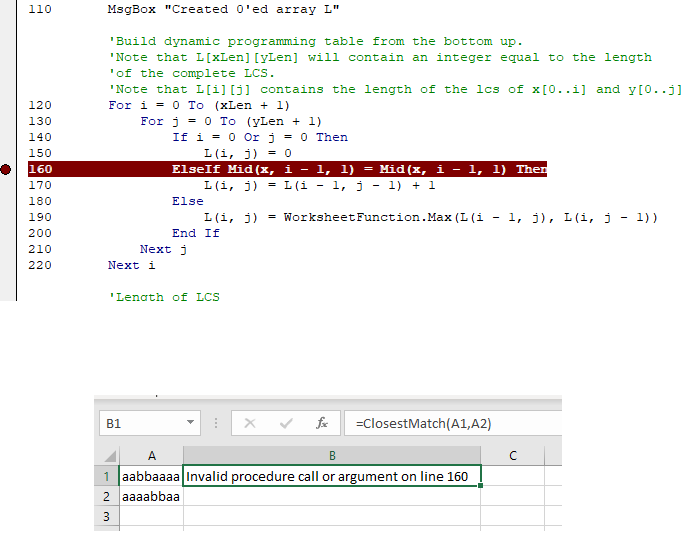Select cell B1 with Invalid procedure call error
Image resolution: width=687 pixels, height=545 pixels.
tap(332, 476)
